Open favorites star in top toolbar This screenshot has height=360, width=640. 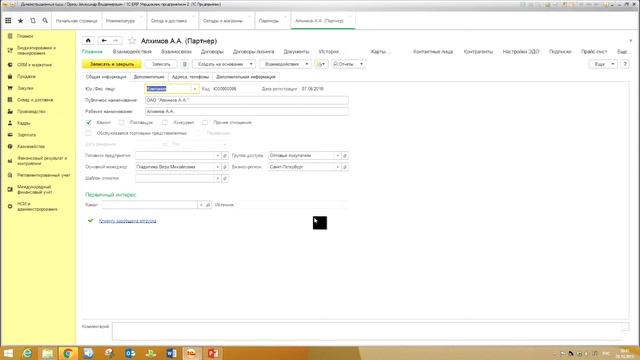pos(20,20)
